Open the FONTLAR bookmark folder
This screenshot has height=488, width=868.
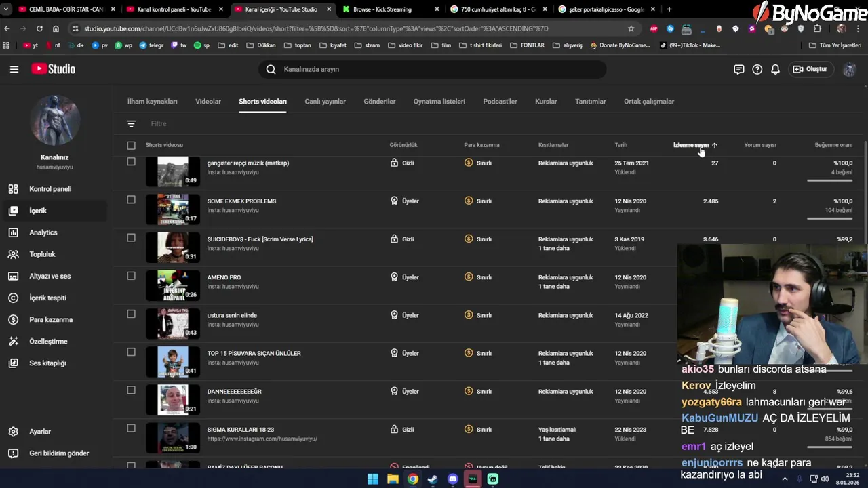tap(527, 45)
